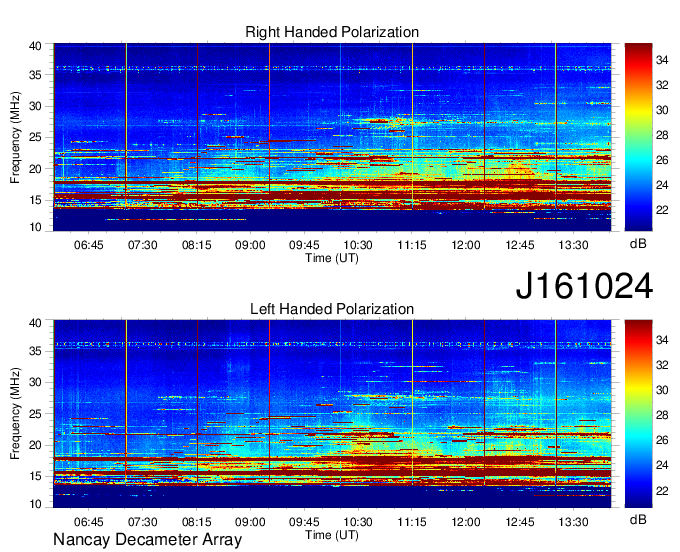
Task: Click the right-handed polarization spectrogram image
Action: pyautogui.click(x=332, y=137)
